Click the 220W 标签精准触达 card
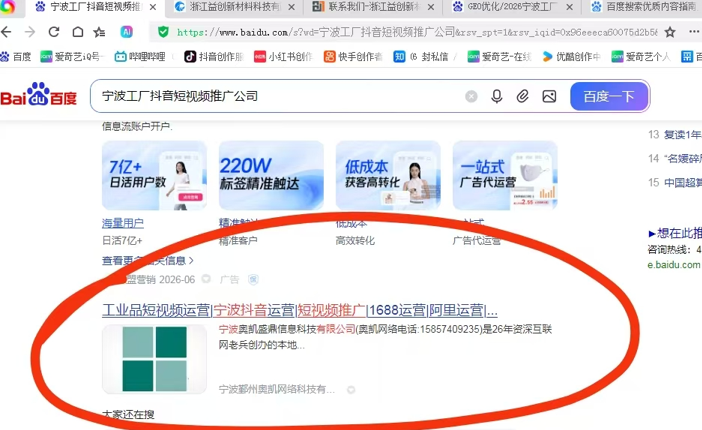702x430 pixels. [x=271, y=176]
